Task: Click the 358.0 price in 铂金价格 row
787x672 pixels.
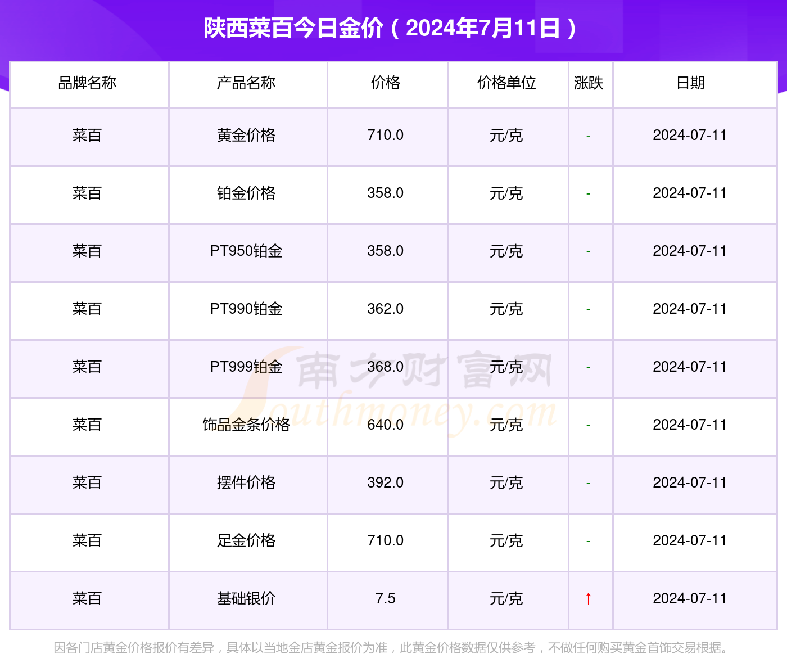Action: (386, 193)
